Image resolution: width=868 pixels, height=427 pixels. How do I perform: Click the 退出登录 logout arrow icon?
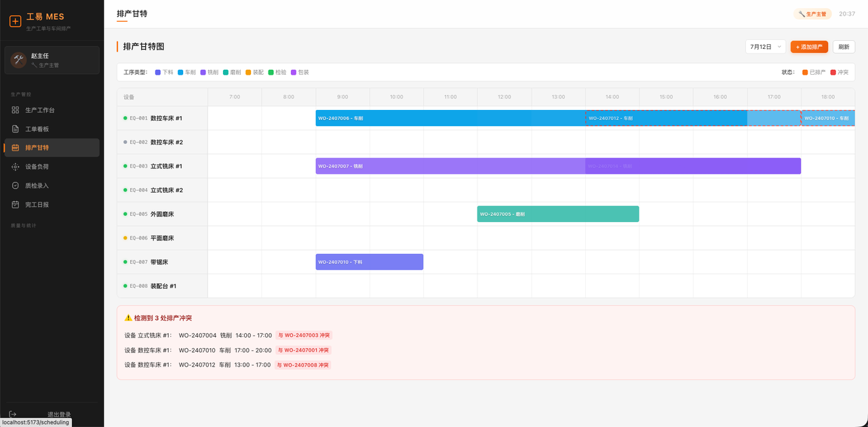13,414
